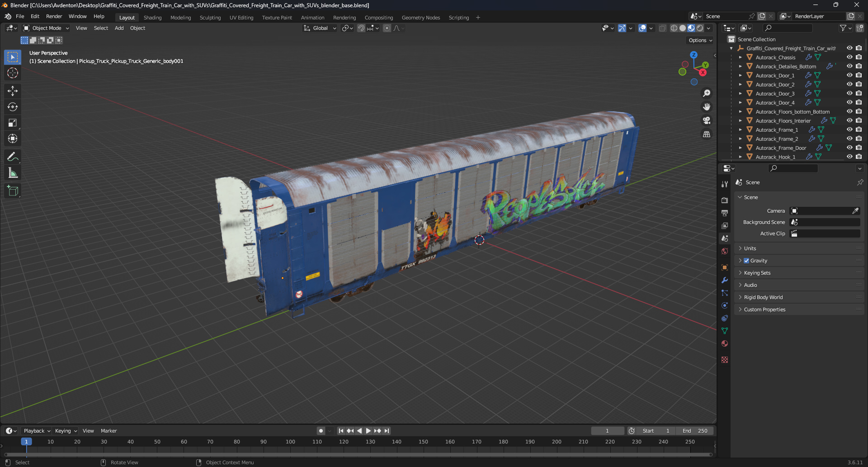Open Global transform orientation dropdown
868x467 pixels.
pos(320,28)
